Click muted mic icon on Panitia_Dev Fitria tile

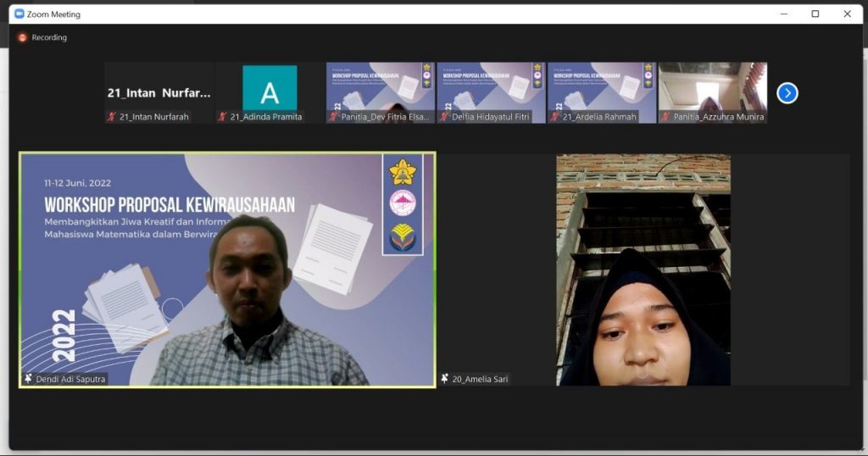(x=334, y=117)
